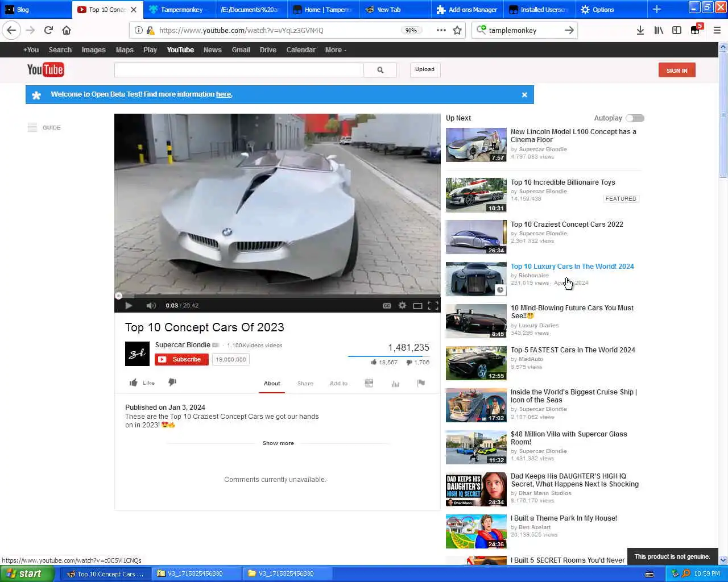
Task: Open the Firefox hamburger menu
Action: (717, 30)
